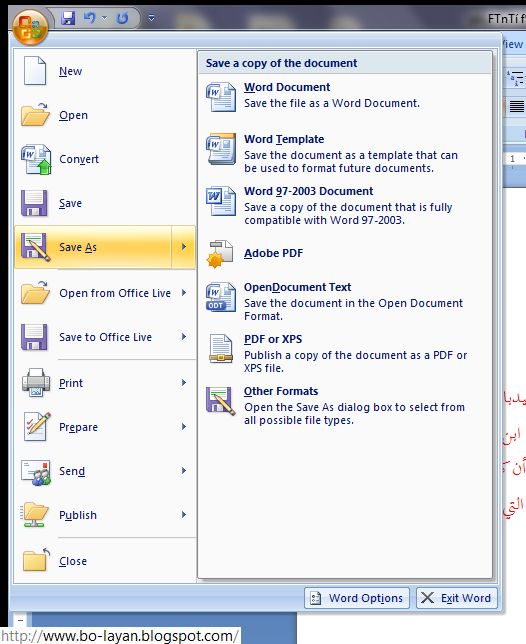Expand the Save As submenu arrow

(184, 247)
